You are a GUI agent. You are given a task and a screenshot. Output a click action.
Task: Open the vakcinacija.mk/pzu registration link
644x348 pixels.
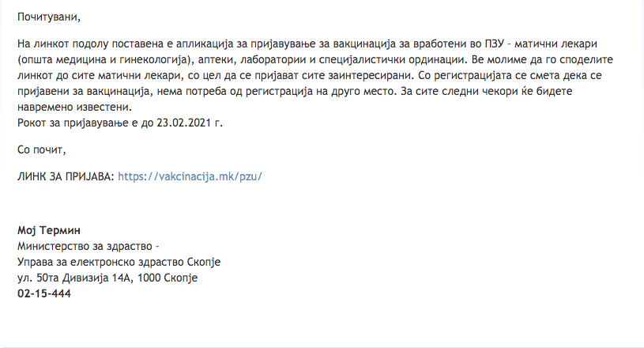190,176
